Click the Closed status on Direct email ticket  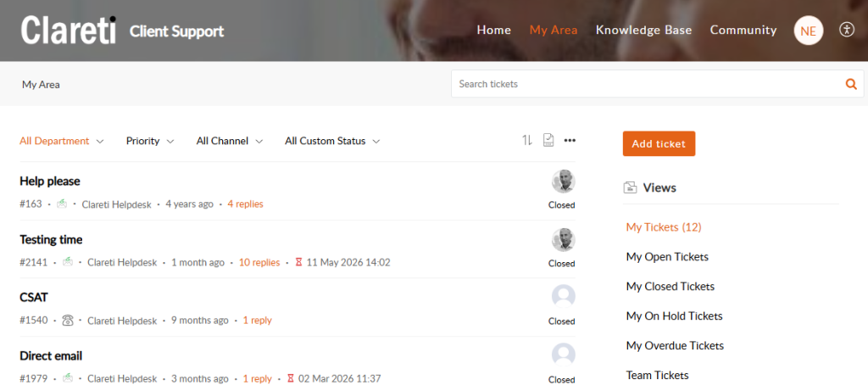(562, 380)
